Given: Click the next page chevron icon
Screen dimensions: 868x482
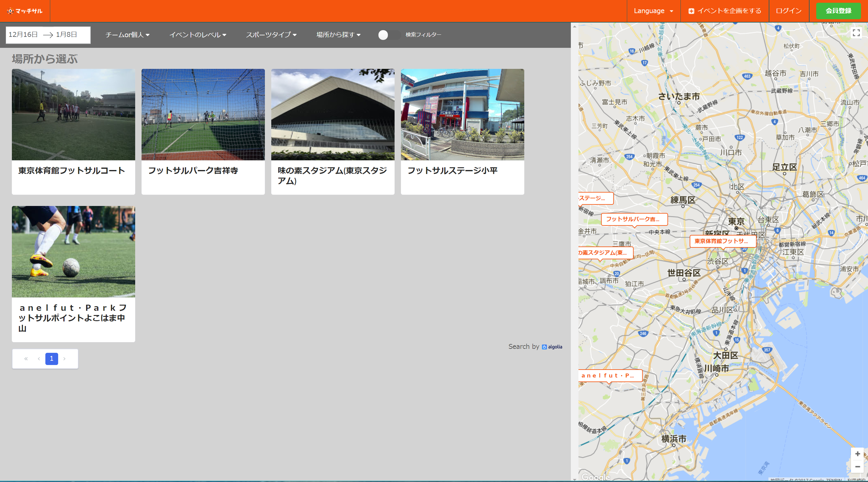Looking at the screenshot, I should (64, 359).
